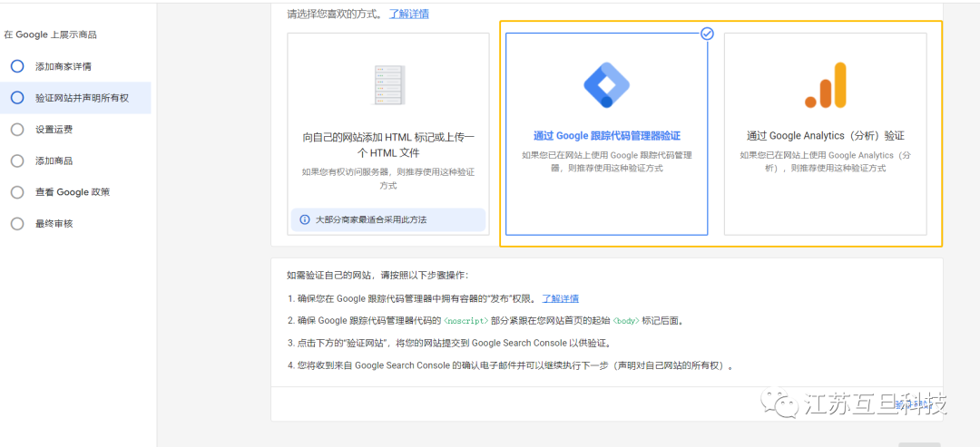Choose the 向自己的网站添加 HTML 标记 card

click(x=388, y=143)
